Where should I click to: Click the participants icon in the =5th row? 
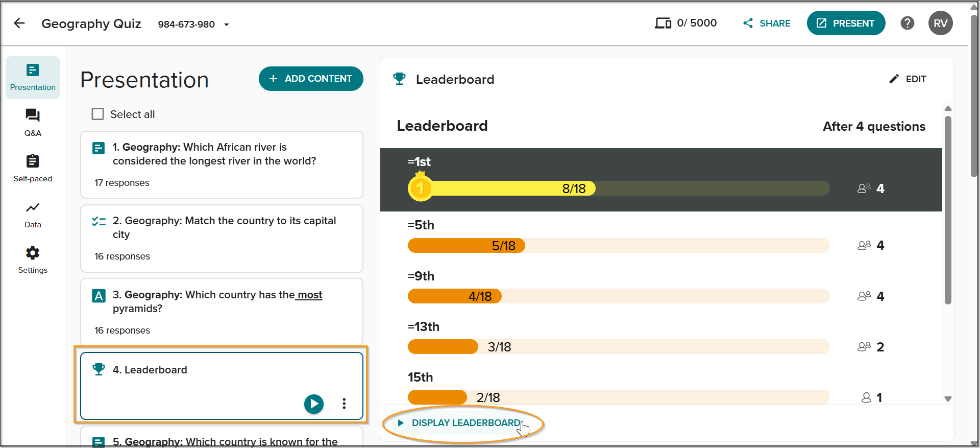pyautogui.click(x=864, y=245)
